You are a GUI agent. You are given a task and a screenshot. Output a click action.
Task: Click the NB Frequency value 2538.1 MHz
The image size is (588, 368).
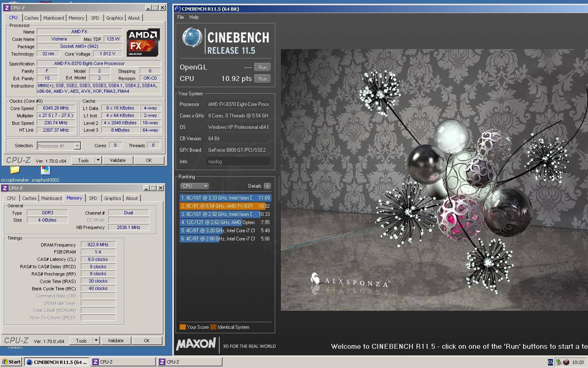tap(129, 227)
